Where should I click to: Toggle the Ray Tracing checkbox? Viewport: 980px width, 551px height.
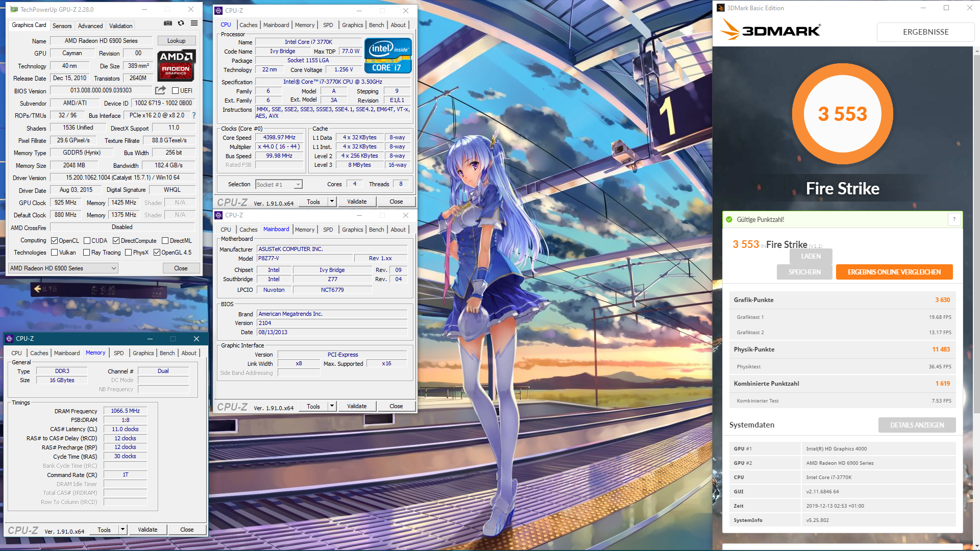coord(86,253)
